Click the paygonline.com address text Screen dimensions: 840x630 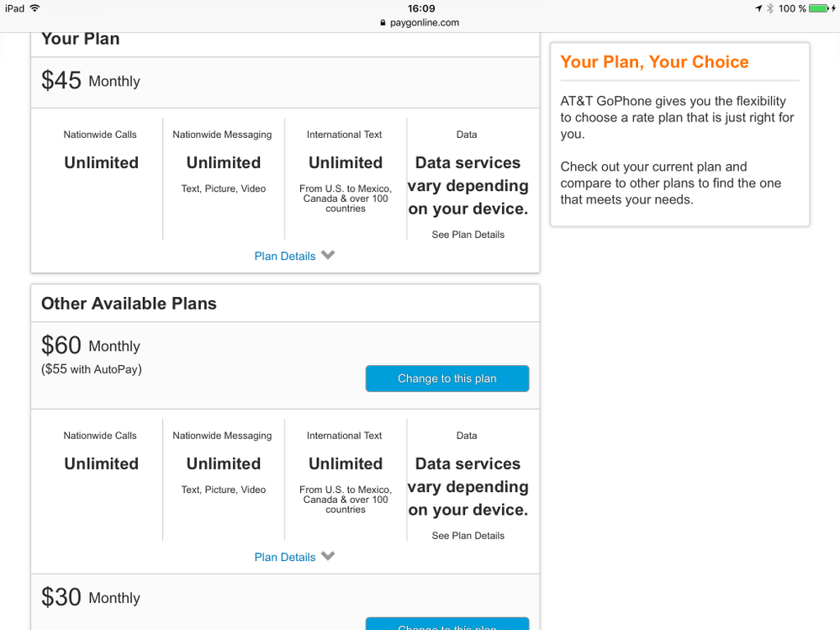point(425,23)
